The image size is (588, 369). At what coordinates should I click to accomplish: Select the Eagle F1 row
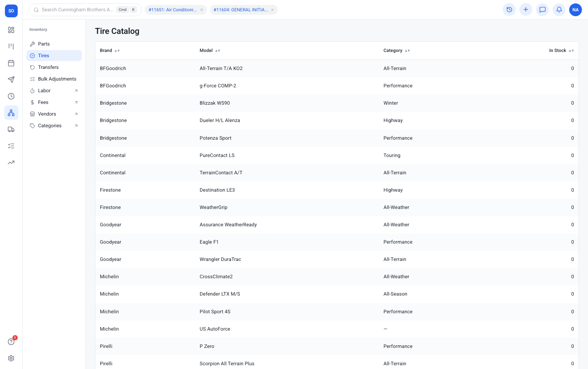coord(337,242)
